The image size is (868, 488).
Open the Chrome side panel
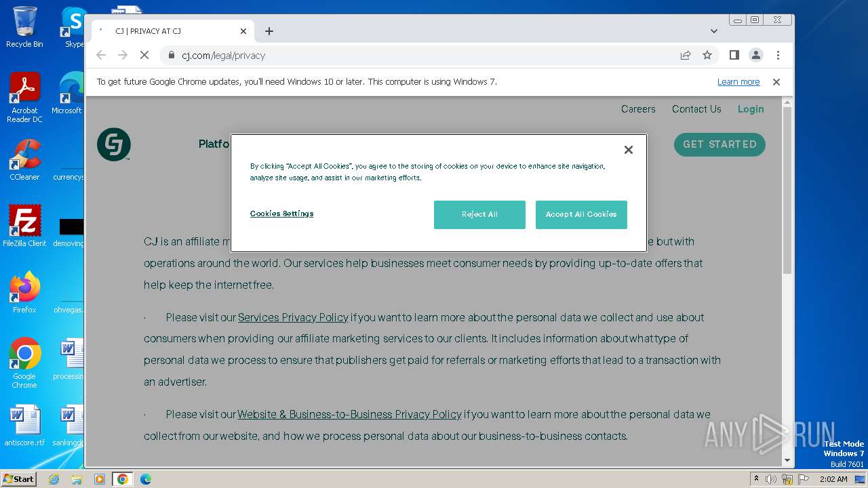coord(734,55)
